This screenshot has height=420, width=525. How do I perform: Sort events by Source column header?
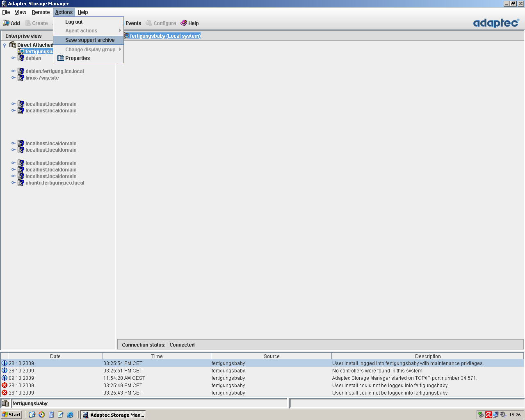(272, 356)
